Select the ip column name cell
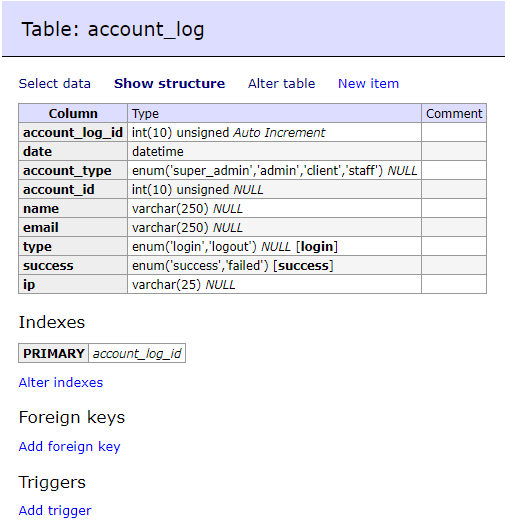Screen dimensions: 510x525 tap(73, 285)
